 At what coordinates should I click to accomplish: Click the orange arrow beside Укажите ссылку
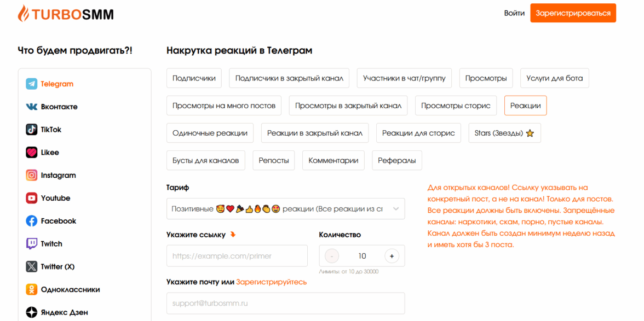pos(233,235)
